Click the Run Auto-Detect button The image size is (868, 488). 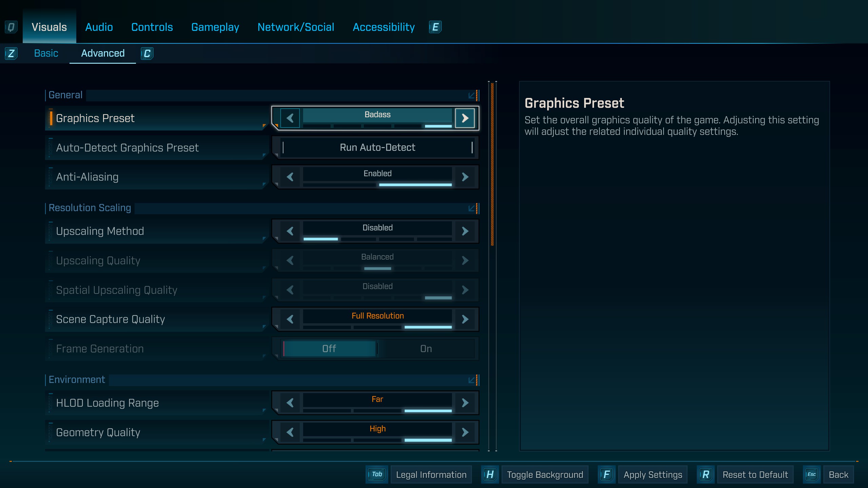377,148
